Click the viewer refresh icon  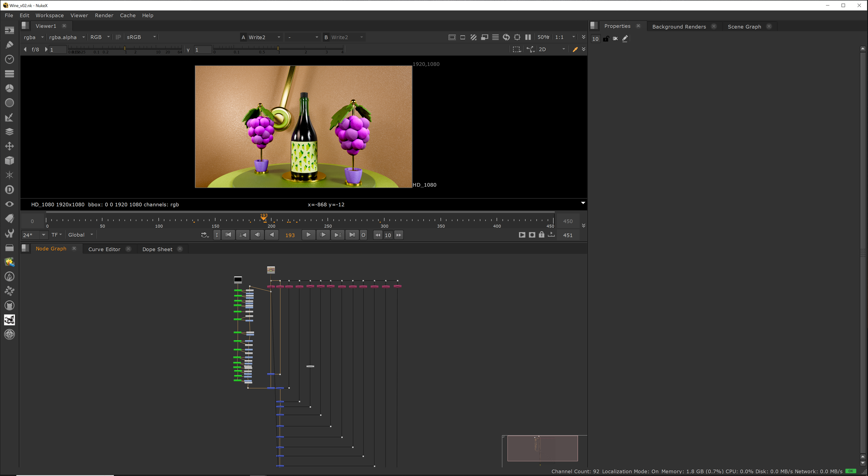tap(506, 37)
